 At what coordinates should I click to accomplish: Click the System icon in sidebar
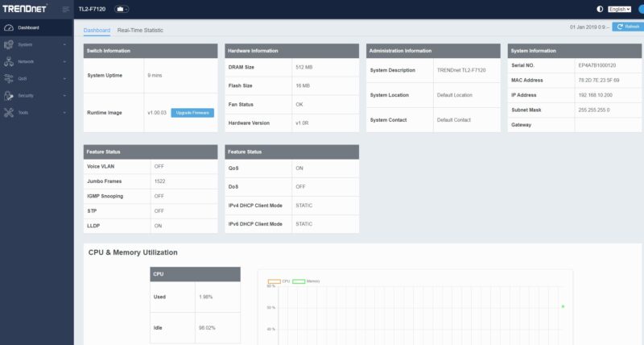pyautogui.click(x=9, y=44)
